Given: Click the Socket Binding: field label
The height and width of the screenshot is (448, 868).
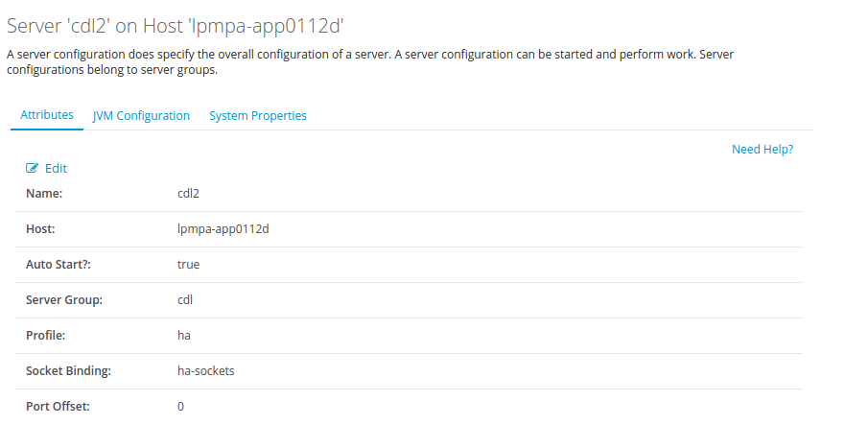Looking at the screenshot, I should (68, 370).
